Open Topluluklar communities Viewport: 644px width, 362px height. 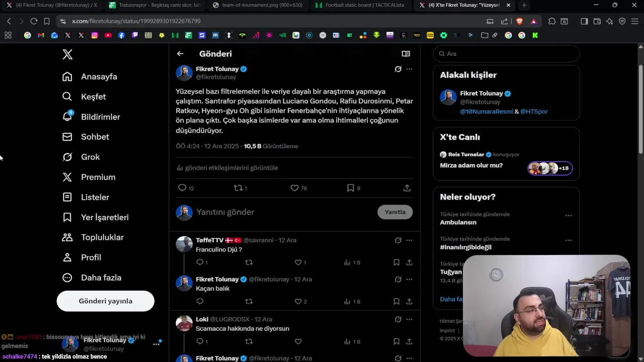(93, 237)
